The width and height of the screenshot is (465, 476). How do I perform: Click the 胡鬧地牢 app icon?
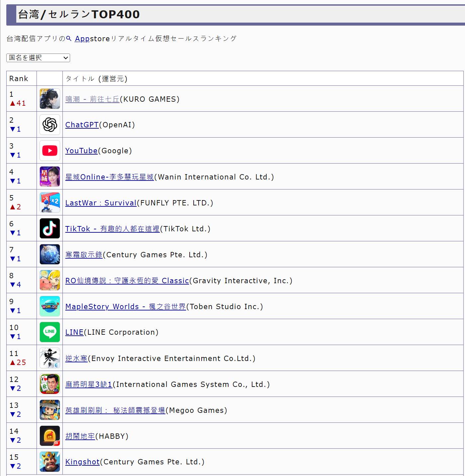coord(50,436)
